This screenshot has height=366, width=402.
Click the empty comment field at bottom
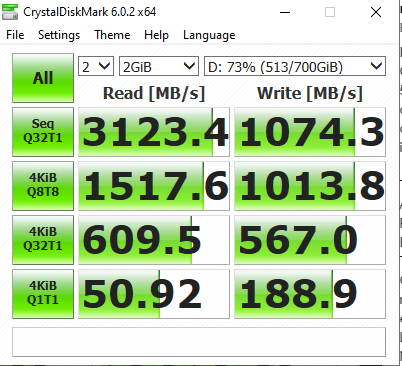pos(199,342)
